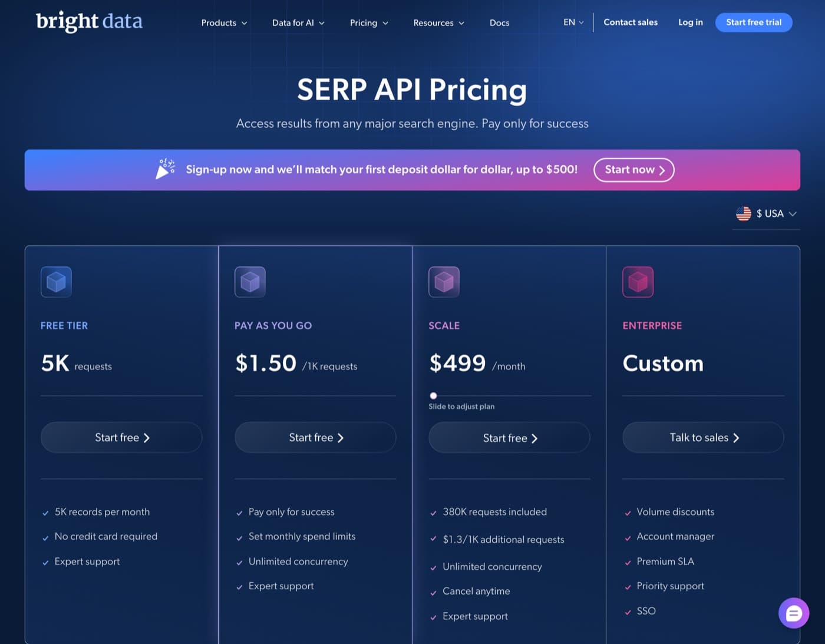Expand the Products menu
This screenshot has width=825, height=644.
point(224,23)
